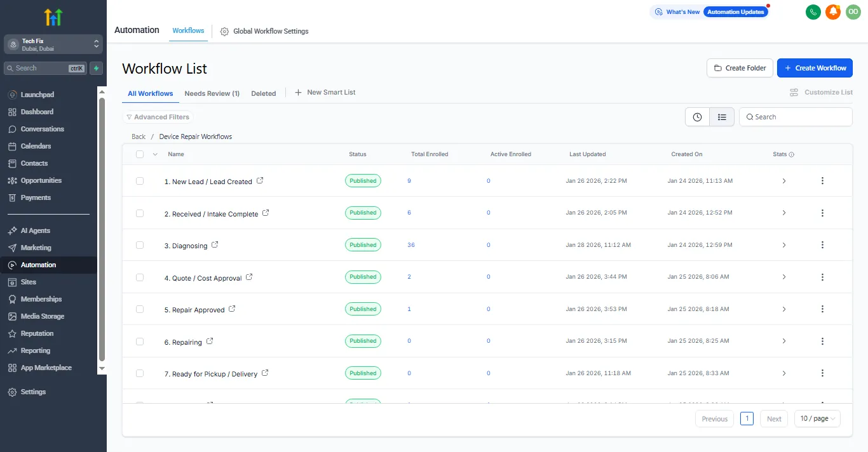Click sidebar scrollbar up arrow
Viewport: 868px width, 452px height.
pos(102,91)
